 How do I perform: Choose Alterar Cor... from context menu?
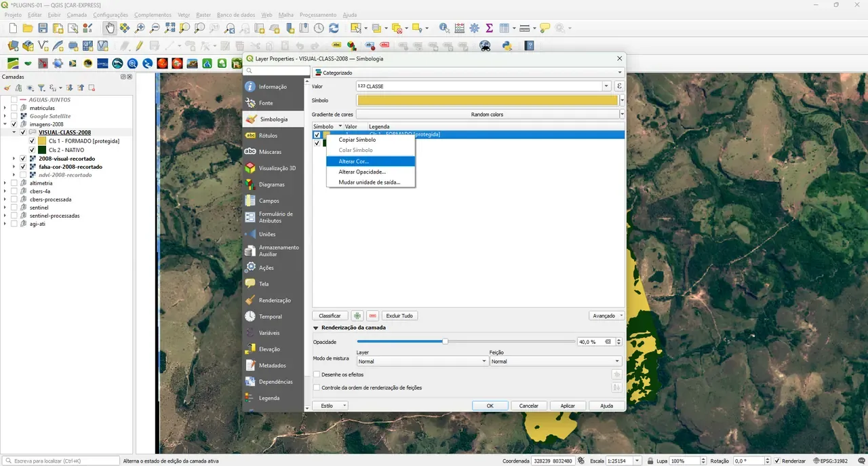[x=370, y=161]
